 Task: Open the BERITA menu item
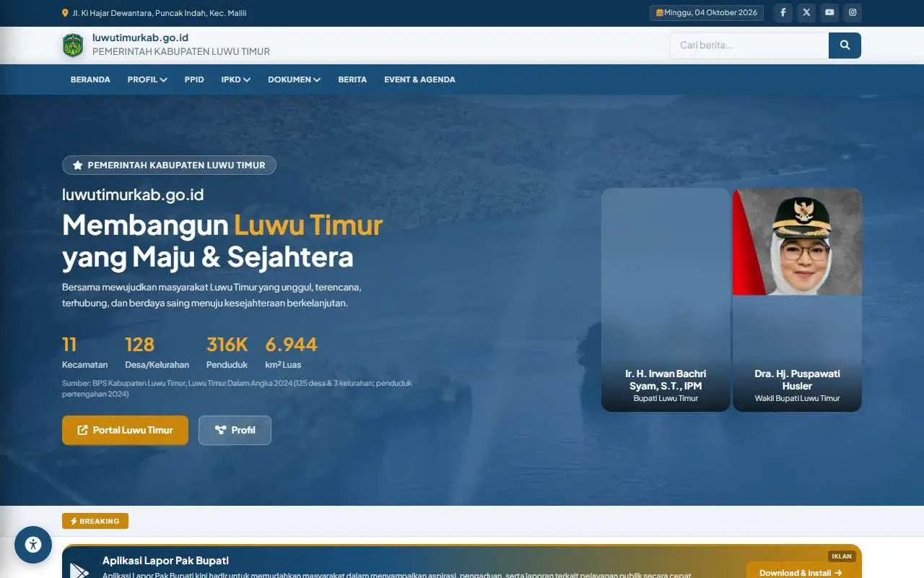[x=352, y=79]
